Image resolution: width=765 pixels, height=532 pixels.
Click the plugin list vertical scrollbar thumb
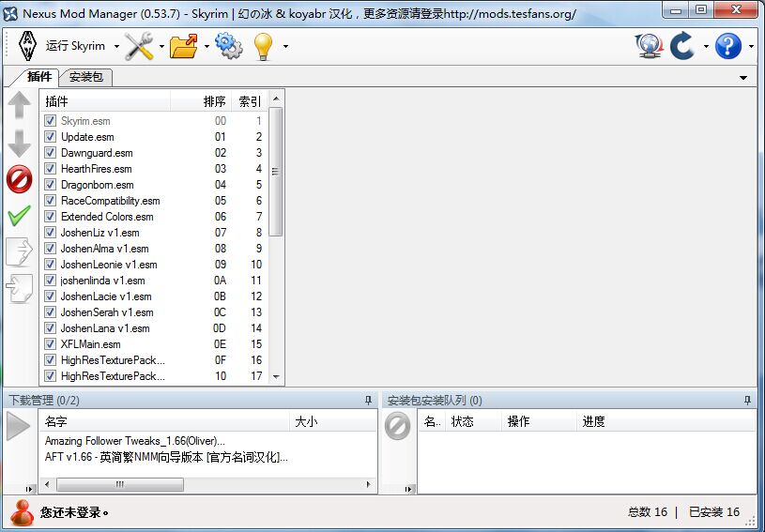[x=276, y=172]
